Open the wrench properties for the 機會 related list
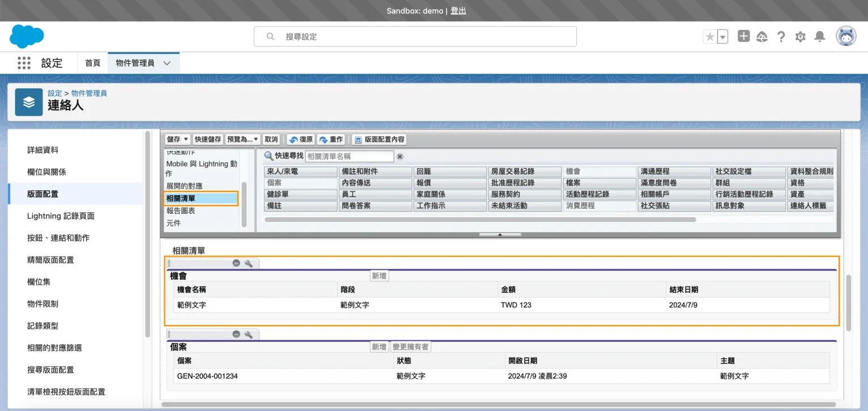This screenshot has width=868, height=411. (x=248, y=263)
